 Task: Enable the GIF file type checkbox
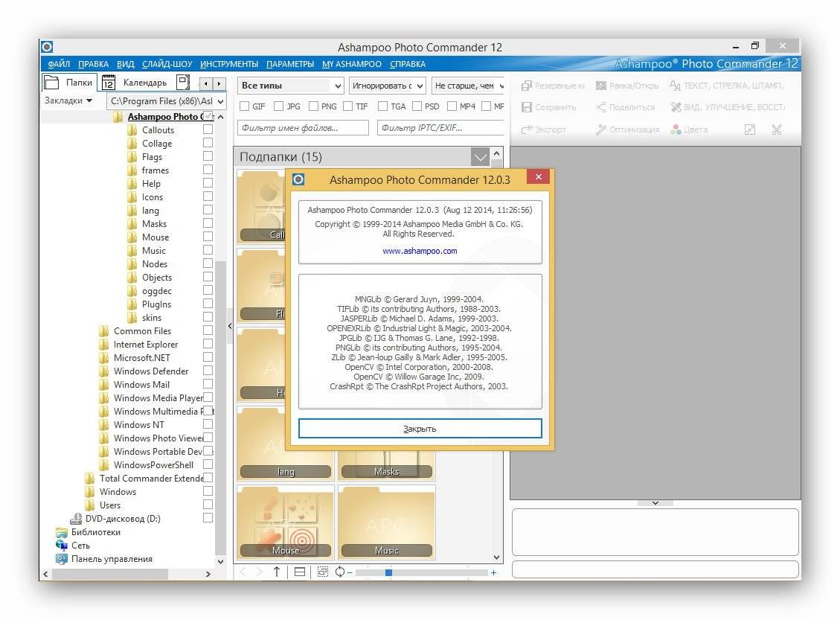tap(244, 106)
